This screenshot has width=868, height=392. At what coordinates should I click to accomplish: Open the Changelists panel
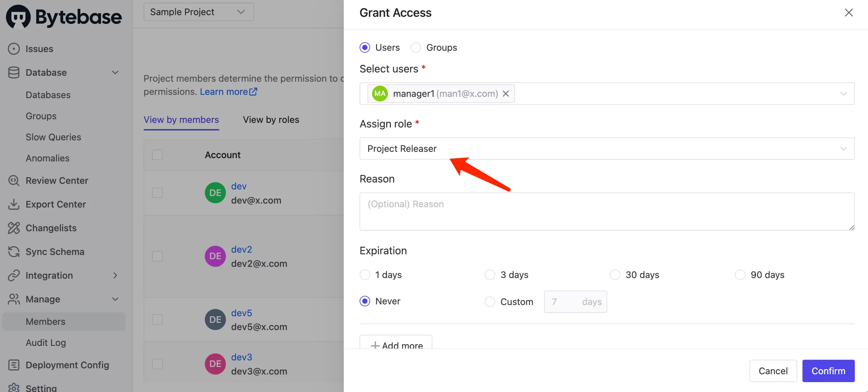[x=51, y=228]
